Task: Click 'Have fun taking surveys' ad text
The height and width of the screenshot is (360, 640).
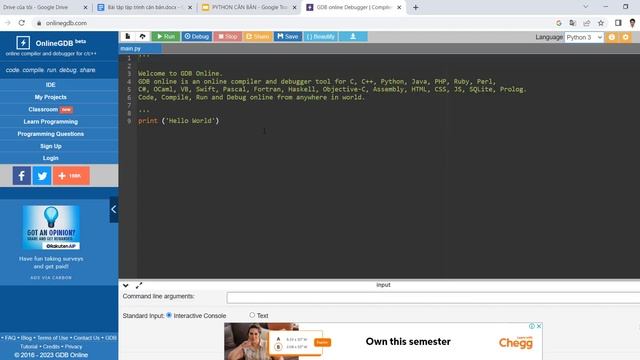Action: 51,262
